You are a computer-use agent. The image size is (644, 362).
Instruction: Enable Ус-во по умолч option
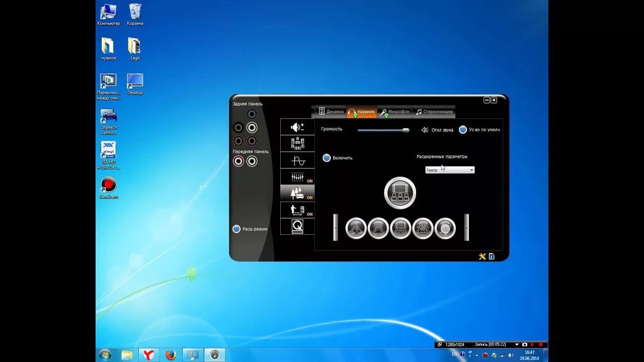463,130
